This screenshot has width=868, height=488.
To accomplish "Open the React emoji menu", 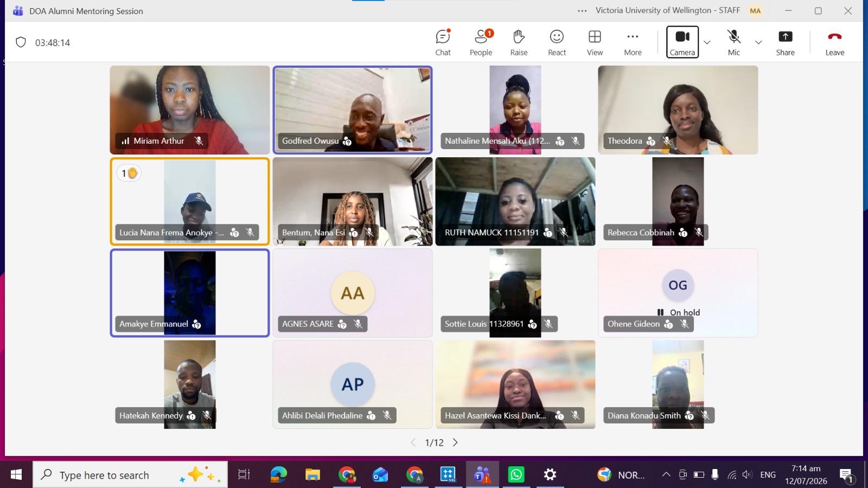I will pyautogui.click(x=557, y=43).
